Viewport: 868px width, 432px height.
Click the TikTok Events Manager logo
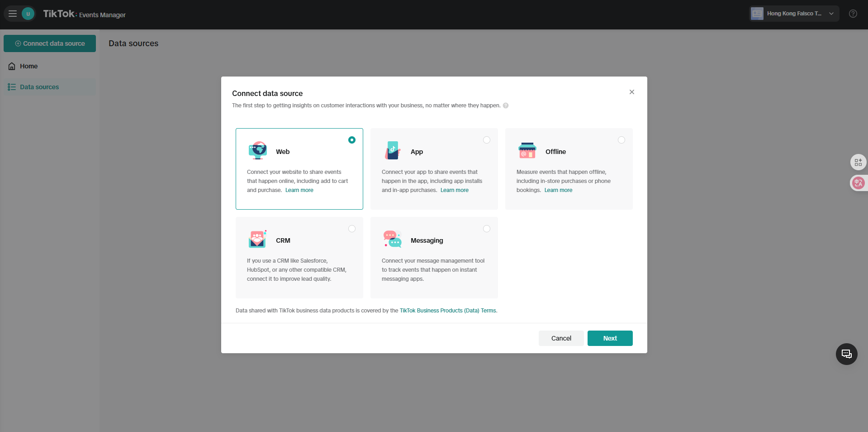(84, 14)
